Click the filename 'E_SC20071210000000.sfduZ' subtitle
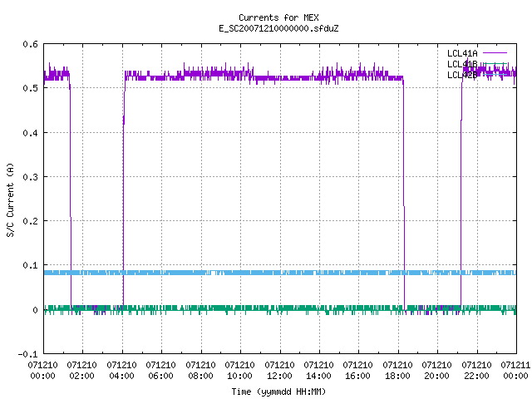Screen dimensions: 532x399 278,28
